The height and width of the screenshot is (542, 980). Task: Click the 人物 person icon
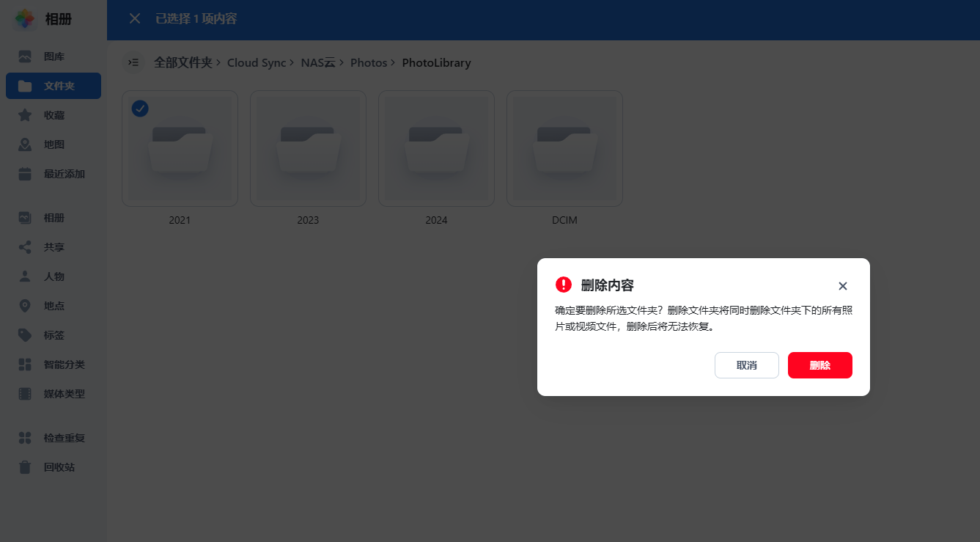(x=25, y=277)
